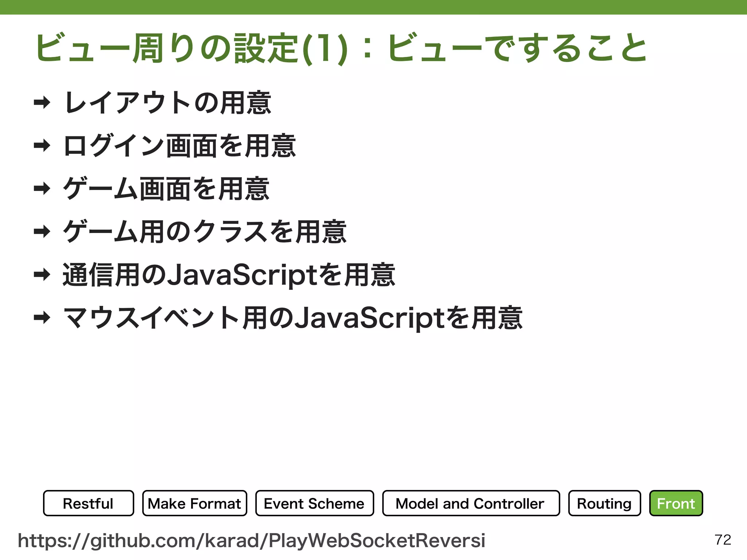
Task: Click the highlighted green Front box
Action: [676, 503]
